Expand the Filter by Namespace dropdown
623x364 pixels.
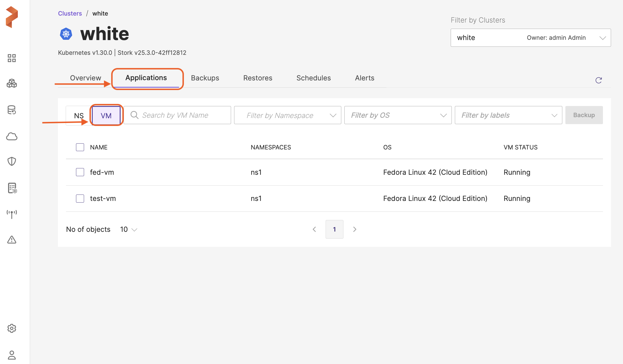tap(288, 115)
